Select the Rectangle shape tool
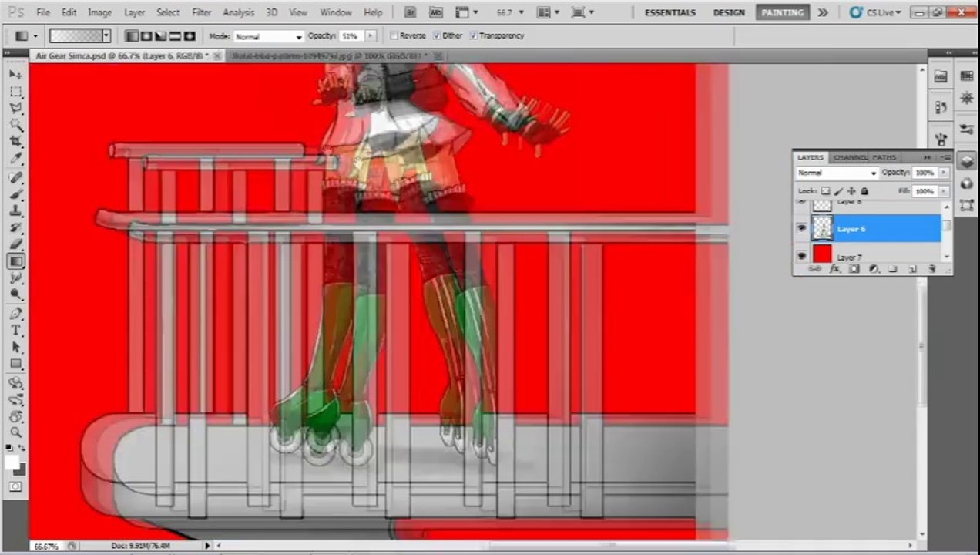 pyautogui.click(x=16, y=364)
